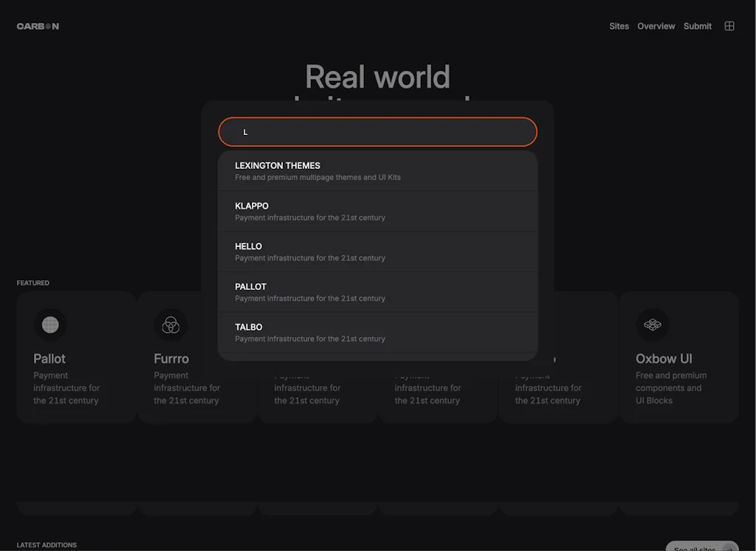The image size is (756, 551).
Task: Choose Hello in the search results
Action: point(377,252)
